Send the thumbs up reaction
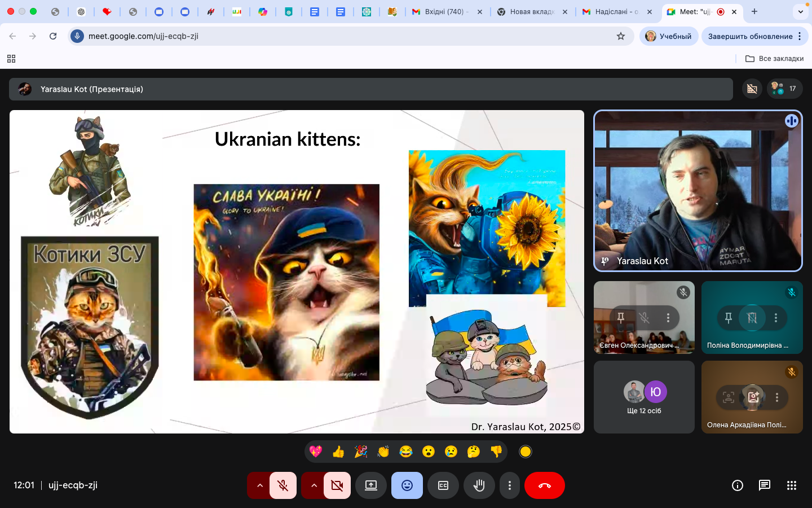 [338, 452]
